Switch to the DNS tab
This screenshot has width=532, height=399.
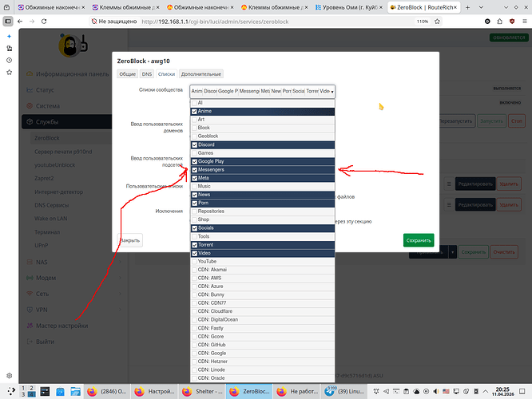pos(146,74)
